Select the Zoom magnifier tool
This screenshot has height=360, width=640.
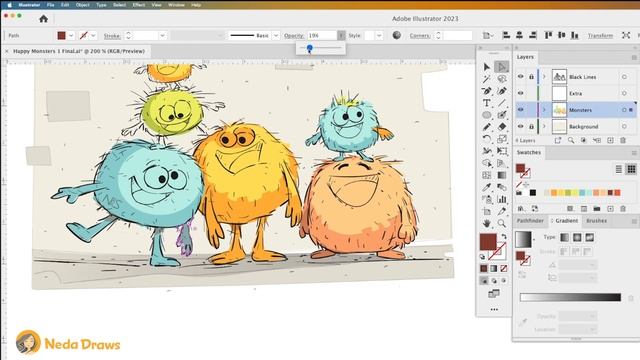click(x=502, y=223)
